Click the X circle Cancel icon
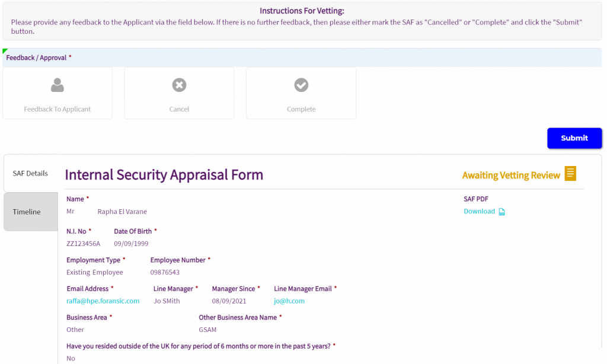Viewport: 607px width, 364px height. click(179, 85)
